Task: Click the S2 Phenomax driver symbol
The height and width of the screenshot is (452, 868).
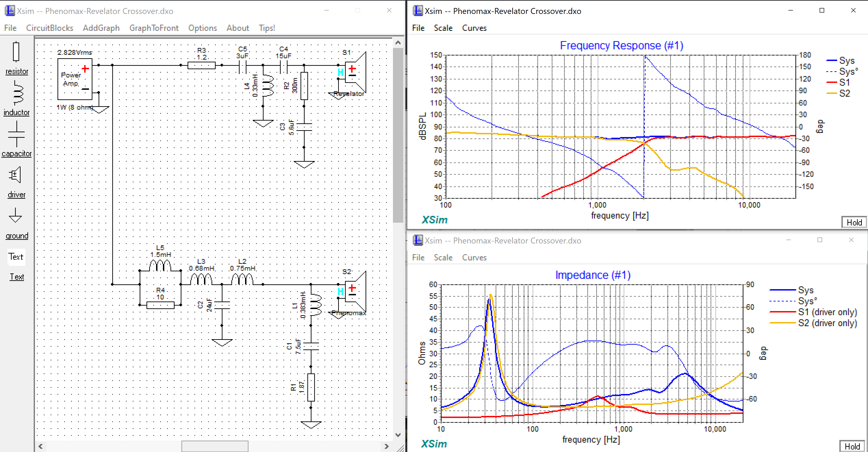Action: click(356, 292)
